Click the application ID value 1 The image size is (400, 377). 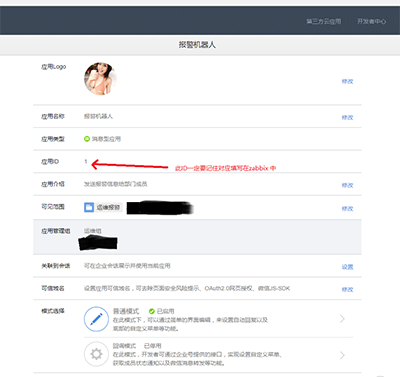[86, 161]
